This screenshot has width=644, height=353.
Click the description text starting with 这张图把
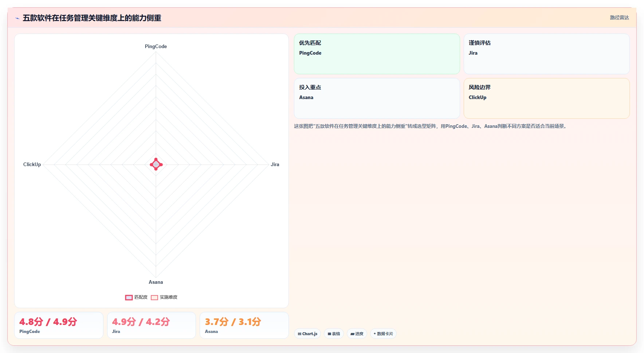point(431,126)
